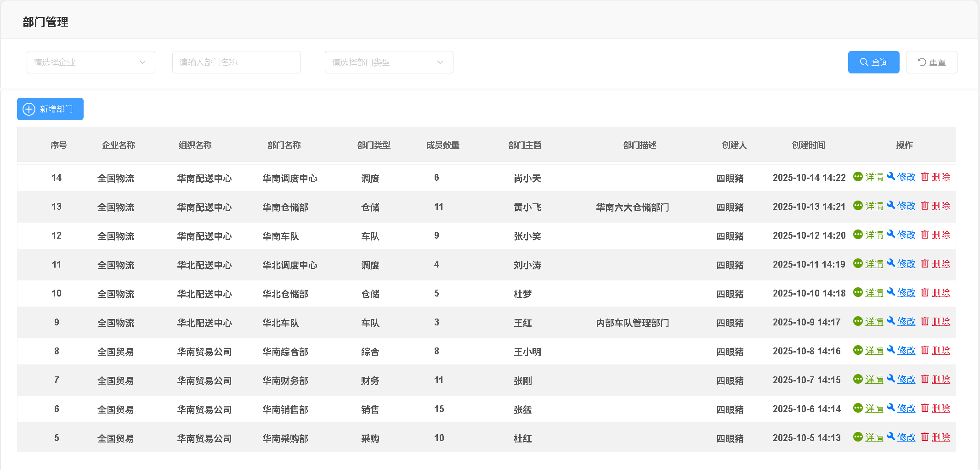Click the chevron arrow in enterprise selector

coord(142,62)
